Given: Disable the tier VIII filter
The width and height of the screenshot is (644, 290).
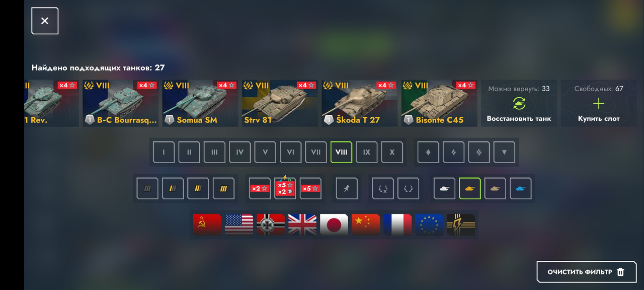Looking at the screenshot, I should pos(341,152).
